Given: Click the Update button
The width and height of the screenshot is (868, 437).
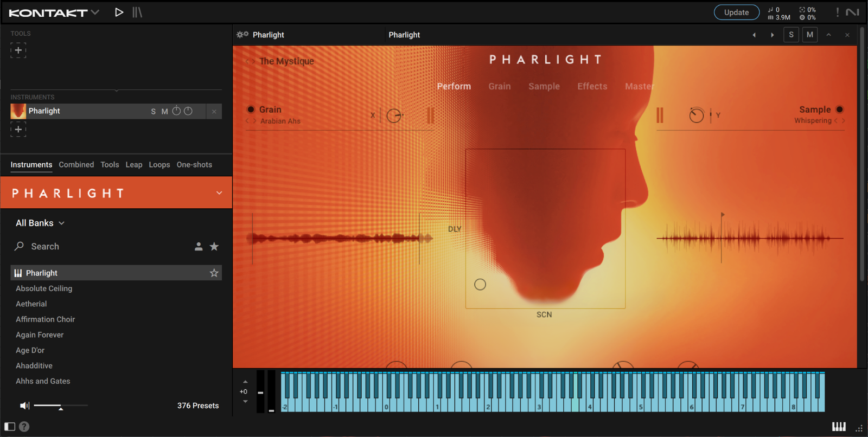Looking at the screenshot, I should [736, 12].
